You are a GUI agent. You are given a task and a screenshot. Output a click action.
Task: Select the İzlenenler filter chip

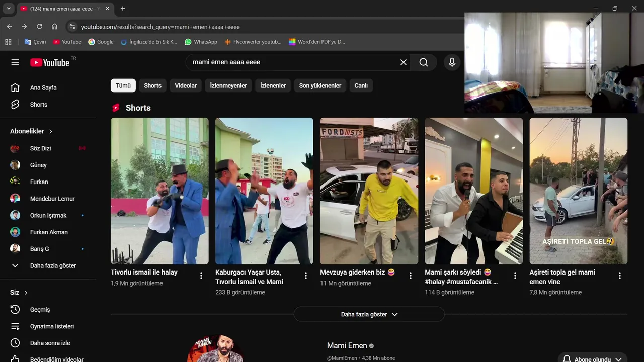pos(273,85)
